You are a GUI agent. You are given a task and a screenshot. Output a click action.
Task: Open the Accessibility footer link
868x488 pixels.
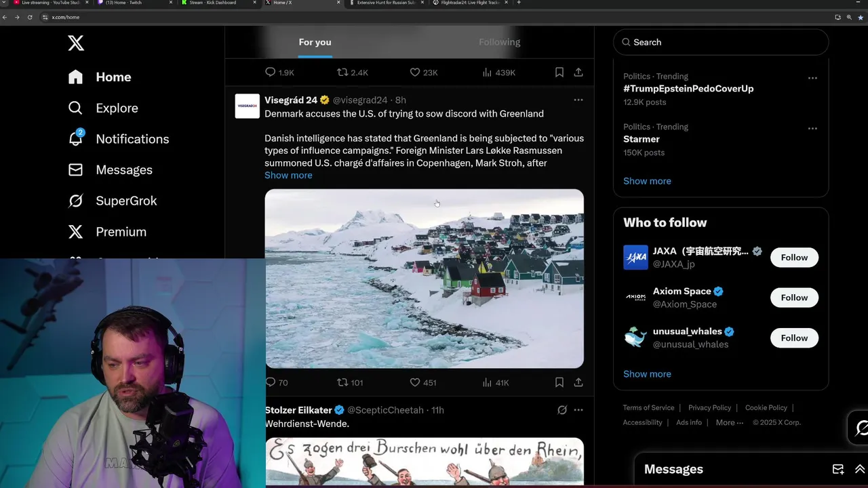pyautogui.click(x=642, y=422)
